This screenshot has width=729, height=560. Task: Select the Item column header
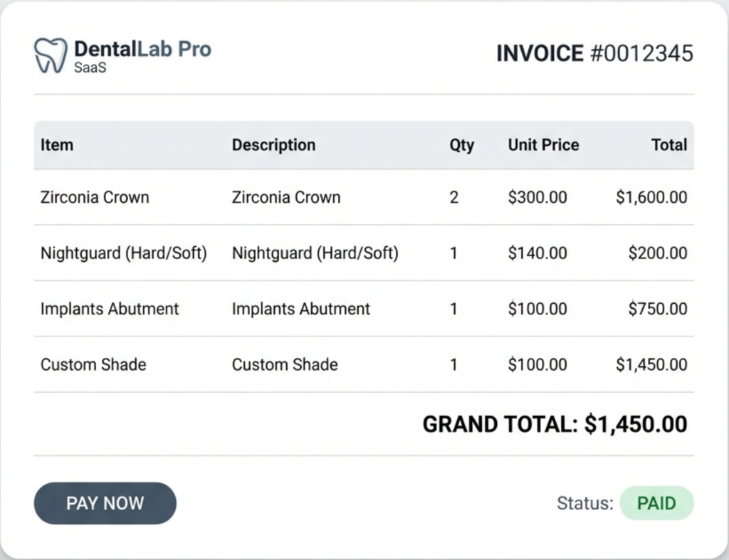[57, 145]
